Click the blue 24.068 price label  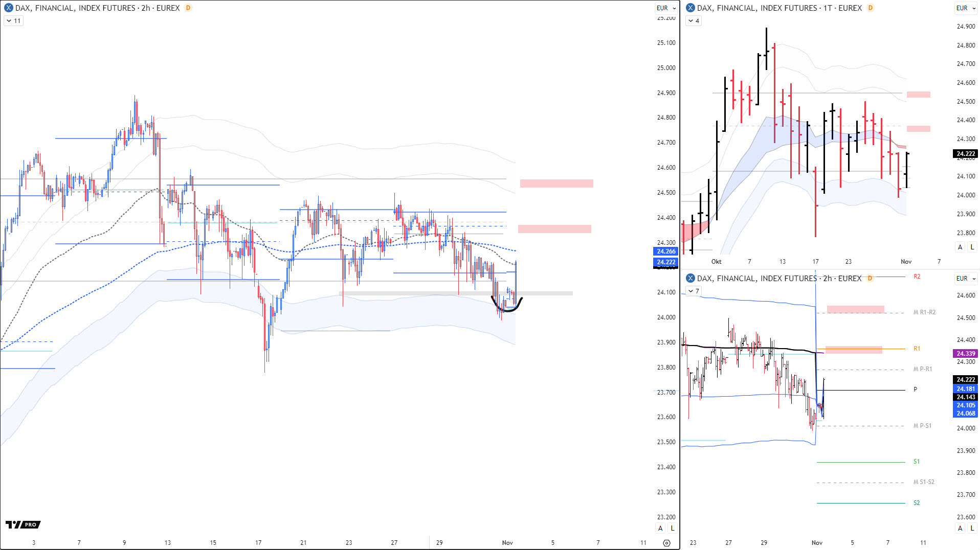click(966, 414)
